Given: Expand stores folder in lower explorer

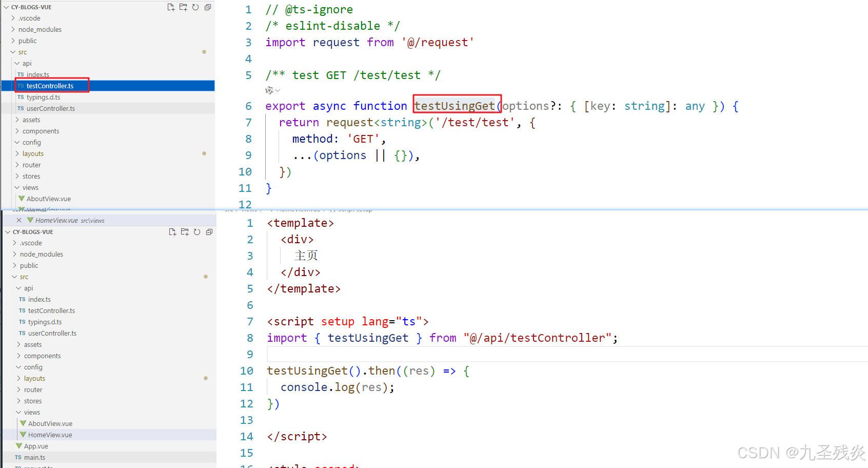Looking at the screenshot, I should 110,401.
